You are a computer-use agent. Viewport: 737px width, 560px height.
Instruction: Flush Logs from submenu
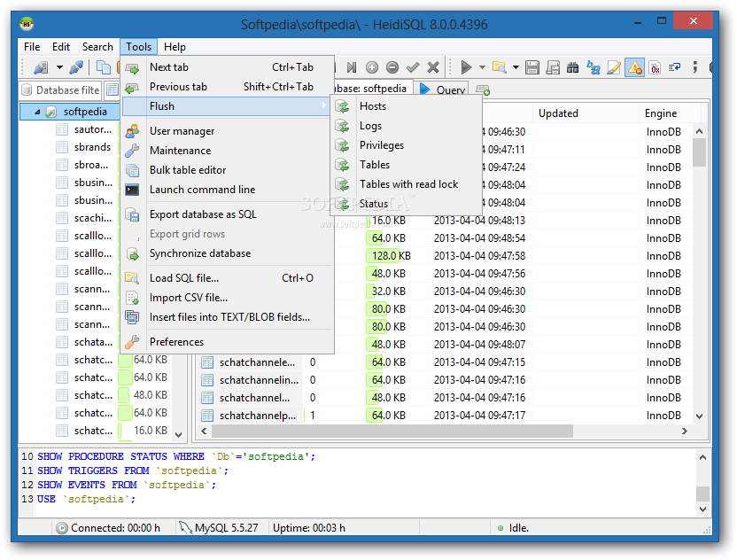(407, 126)
